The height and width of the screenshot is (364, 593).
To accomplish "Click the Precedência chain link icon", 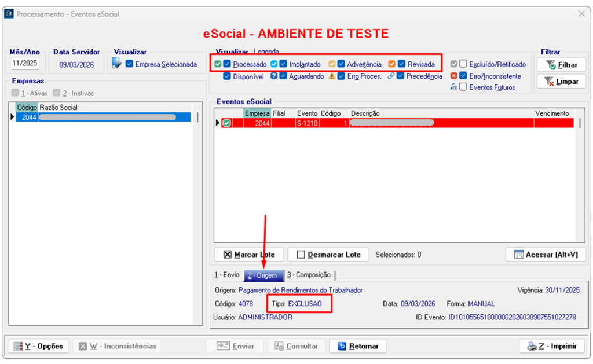I will coord(392,76).
